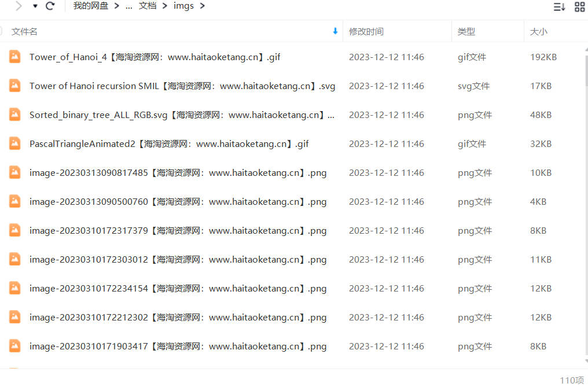The width and height of the screenshot is (588, 387).
Task: Select file name Tower_of_Hanoi_4 gif
Action: pos(155,57)
